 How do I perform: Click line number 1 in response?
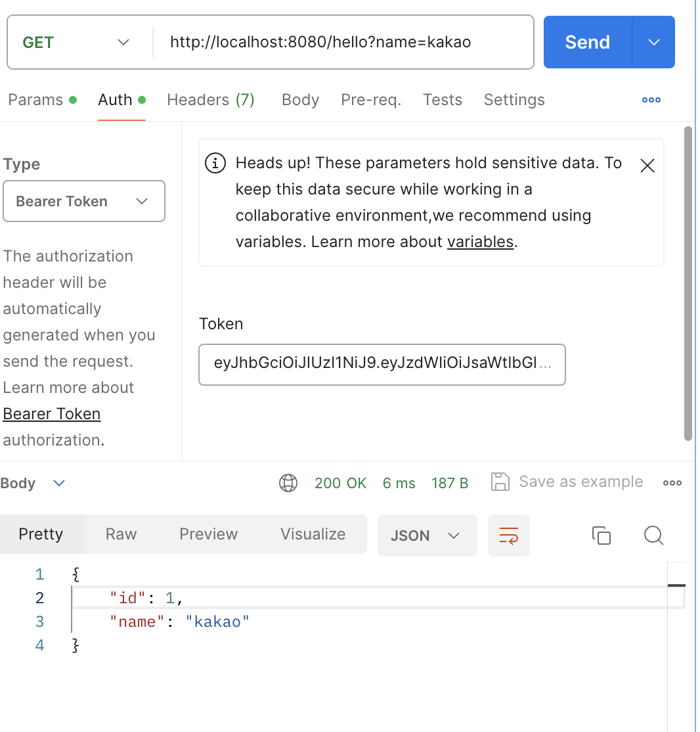pos(39,574)
